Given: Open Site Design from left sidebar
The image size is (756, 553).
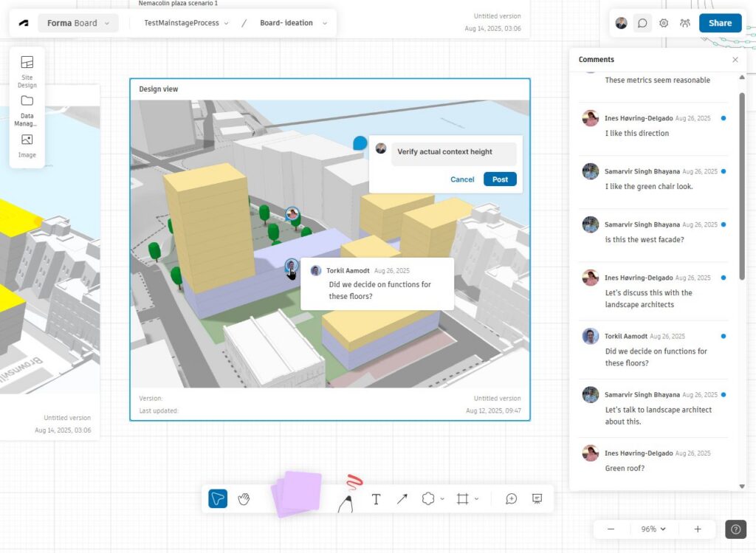Looking at the screenshot, I should coord(27,70).
